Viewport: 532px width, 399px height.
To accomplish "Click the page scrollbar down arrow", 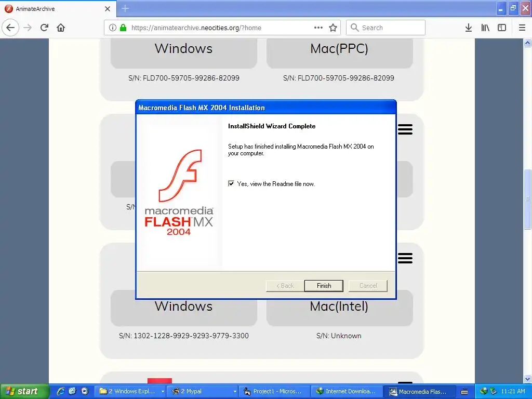I will tap(527, 379).
